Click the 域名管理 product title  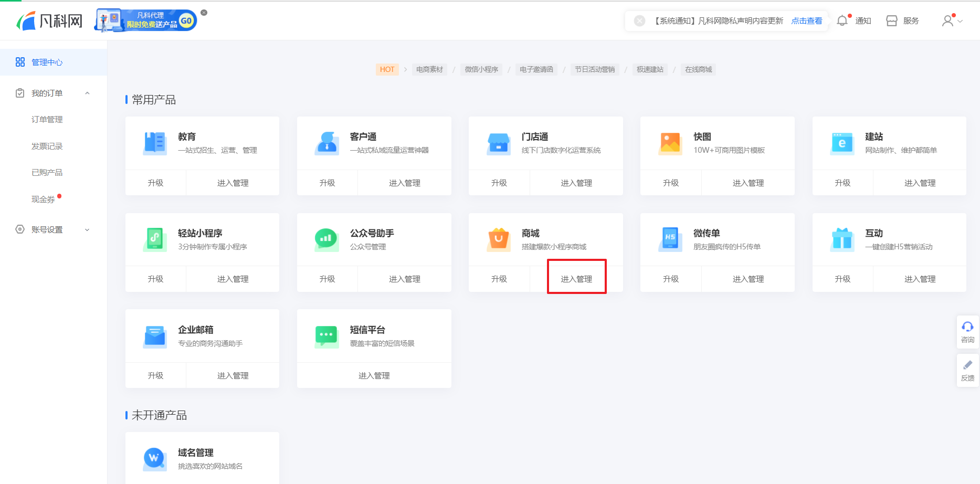[x=196, y=453]
